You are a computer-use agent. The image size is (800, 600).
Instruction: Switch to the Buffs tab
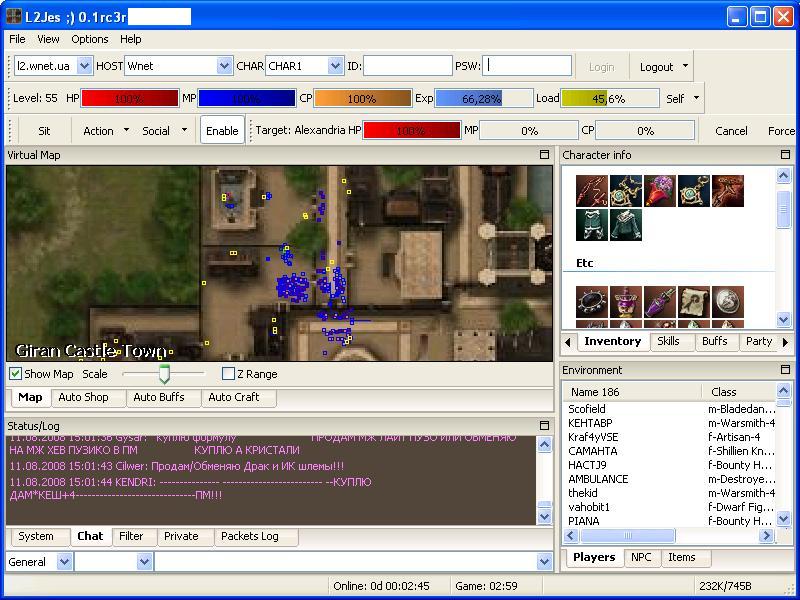pyautogui.click(x=714, y=341)
